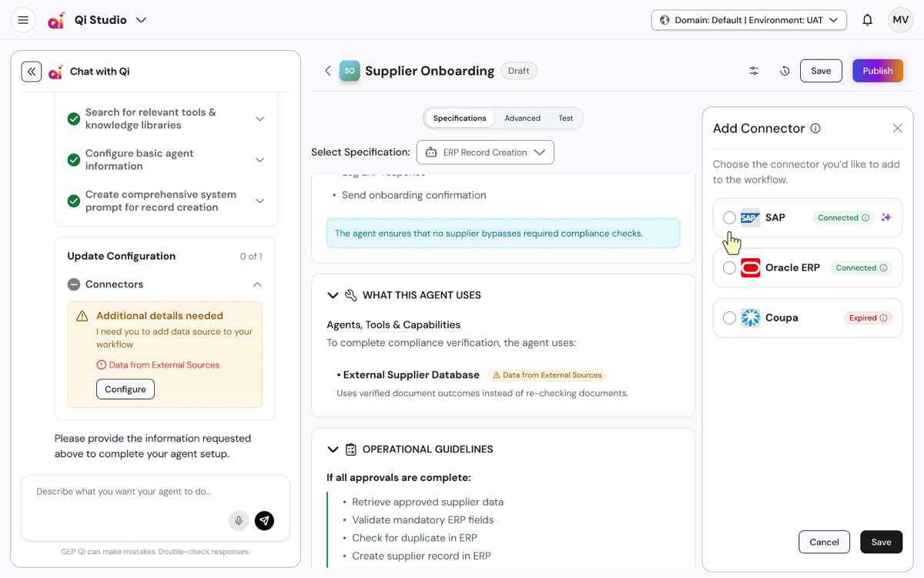Select the Oracle ERP radio button
Screen dimensions: 924x578
[x=729, y=268]
